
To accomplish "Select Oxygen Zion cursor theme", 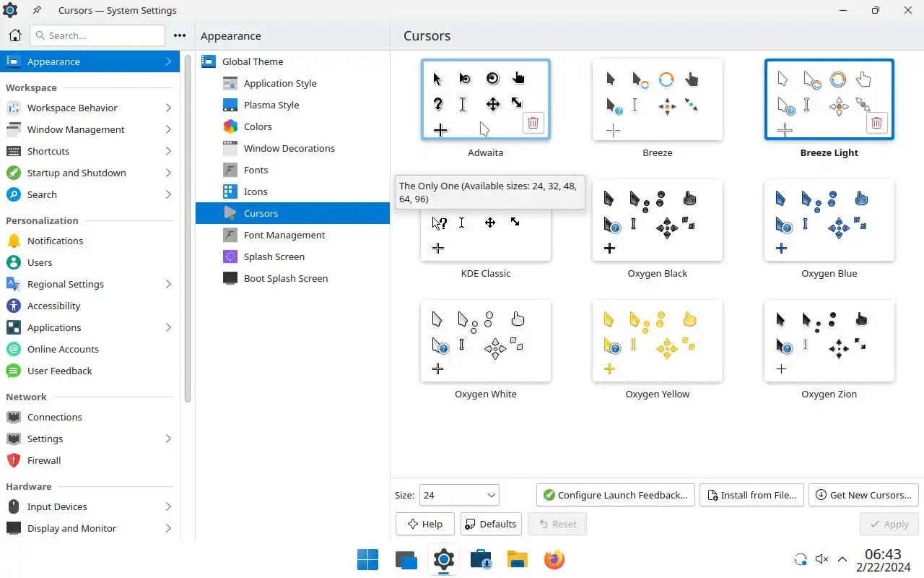I will (x=829, y=341).
